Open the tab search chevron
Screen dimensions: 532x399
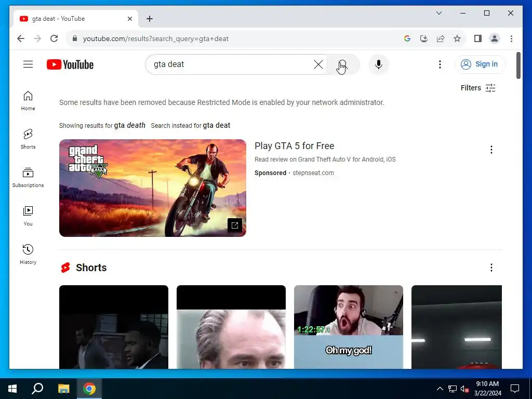point(438,13)
